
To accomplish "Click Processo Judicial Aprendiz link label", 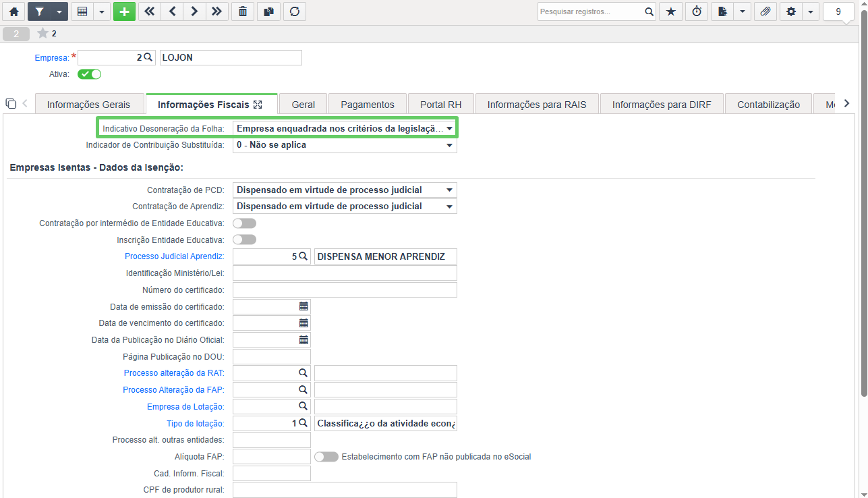I will [x=174, y=256].
